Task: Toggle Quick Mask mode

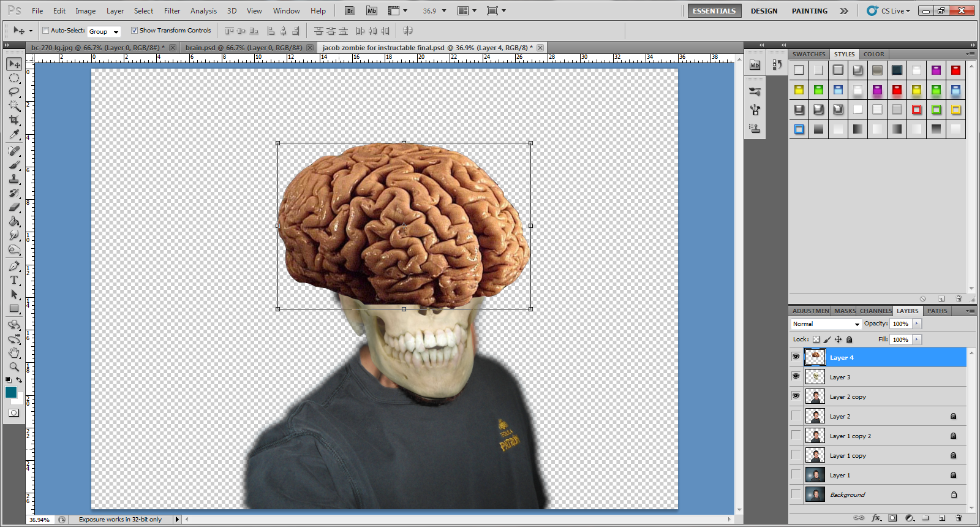Action: coord(13,413)
